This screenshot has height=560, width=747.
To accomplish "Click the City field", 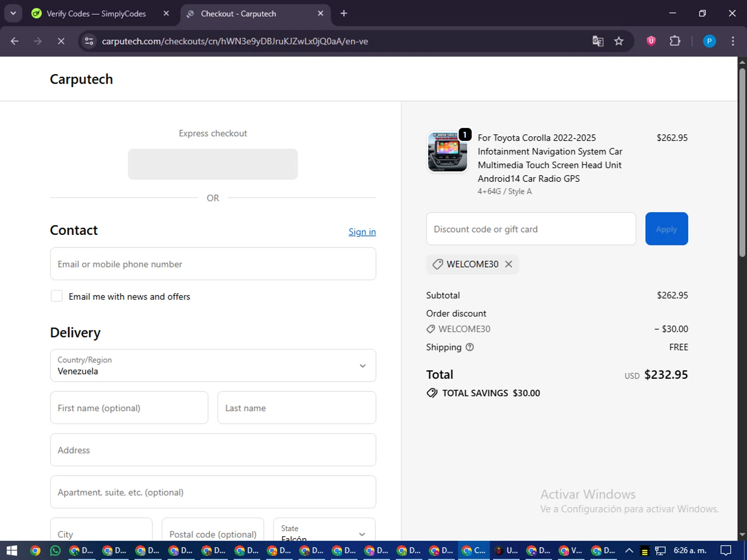I will coord(101,530).
